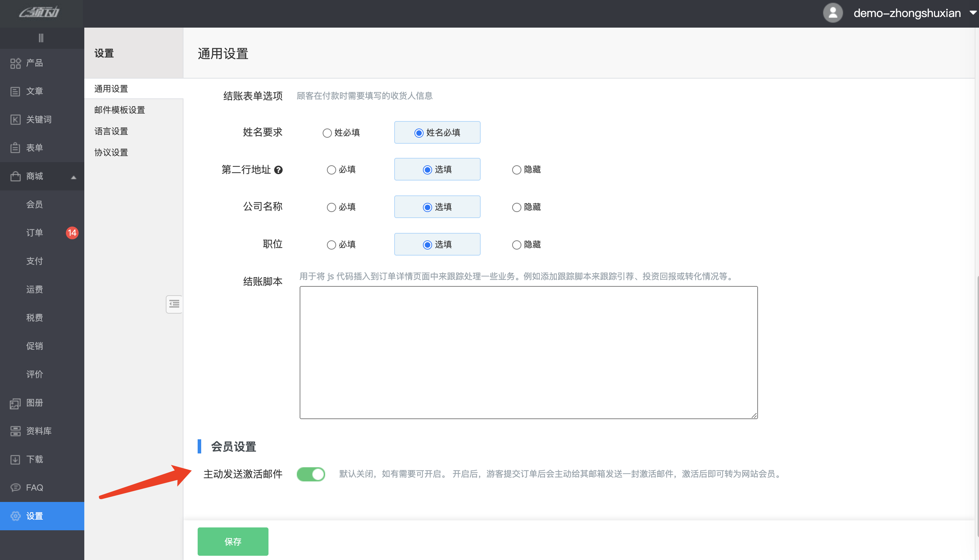Open 订单 showing 14 pending orders
This screenshot has width=979, height=560.
click(x=34, y=232)
